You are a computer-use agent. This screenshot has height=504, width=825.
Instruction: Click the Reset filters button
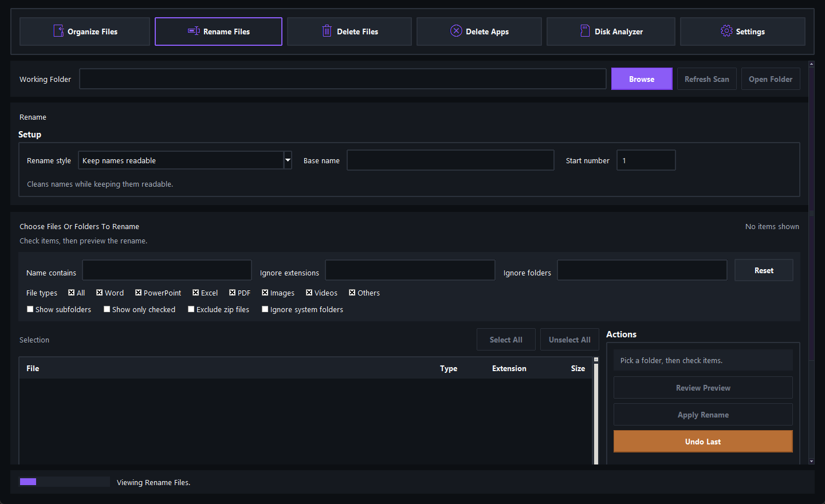click(764, 270)
